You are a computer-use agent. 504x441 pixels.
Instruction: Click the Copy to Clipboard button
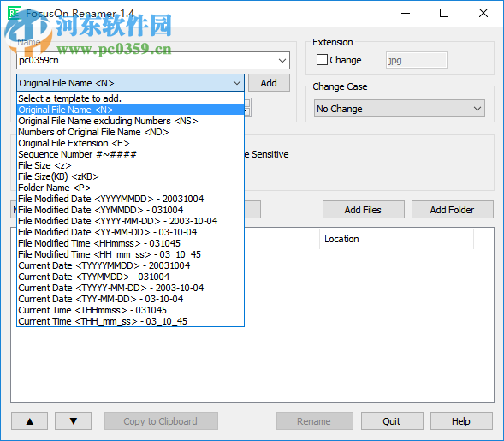161,421
